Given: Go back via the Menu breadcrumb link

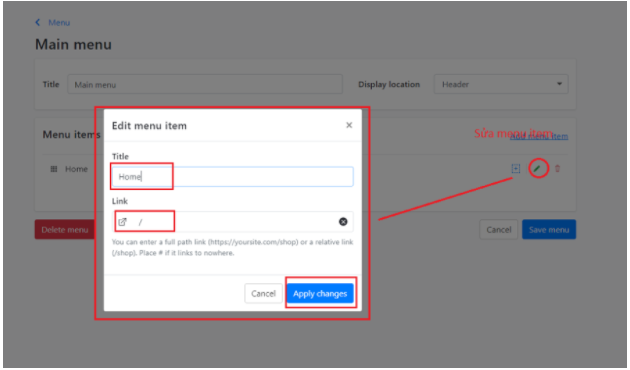Looking at the screenshot, I should click(x=59, y=23).
